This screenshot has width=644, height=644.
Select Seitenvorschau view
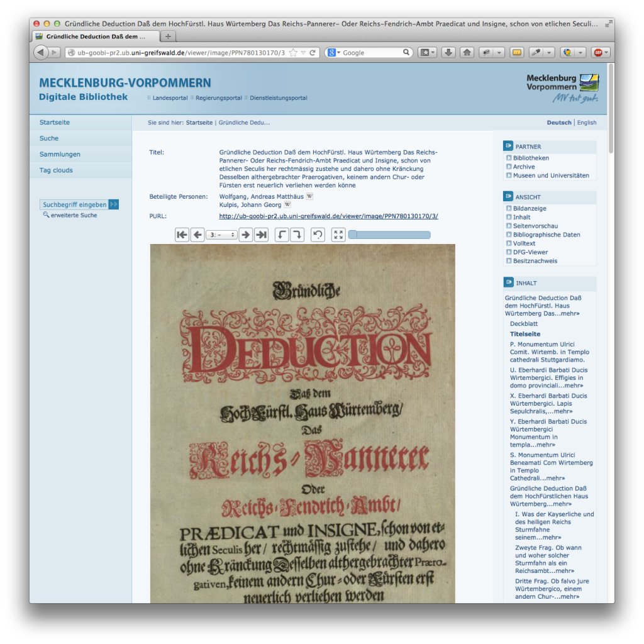[x=535, y=226]
